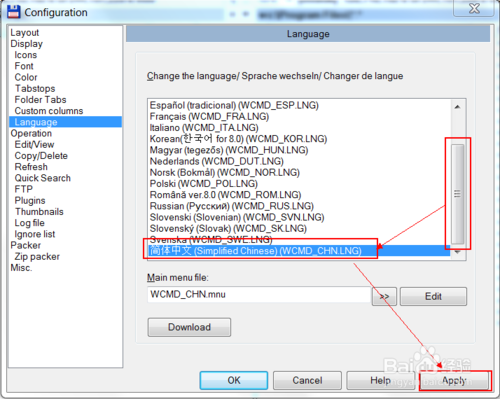500x399 pixels.
Task: Confirm settings with the OK button
Action: point(234,380)
